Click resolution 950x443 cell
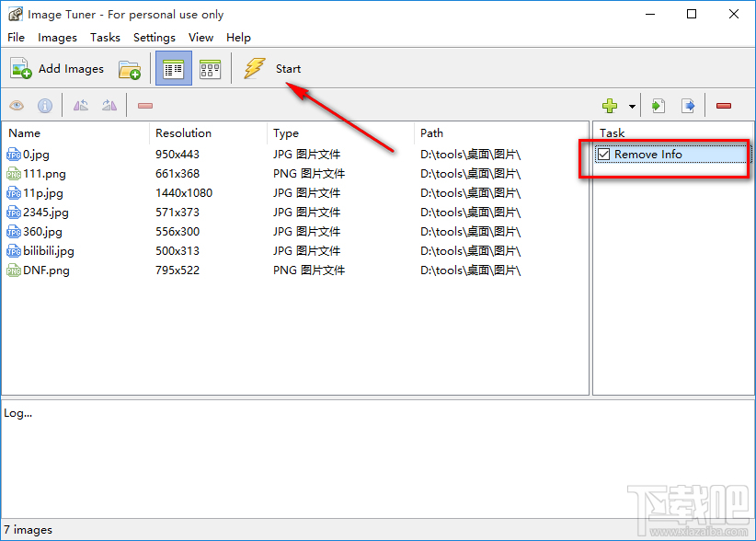 coord(178,155)
